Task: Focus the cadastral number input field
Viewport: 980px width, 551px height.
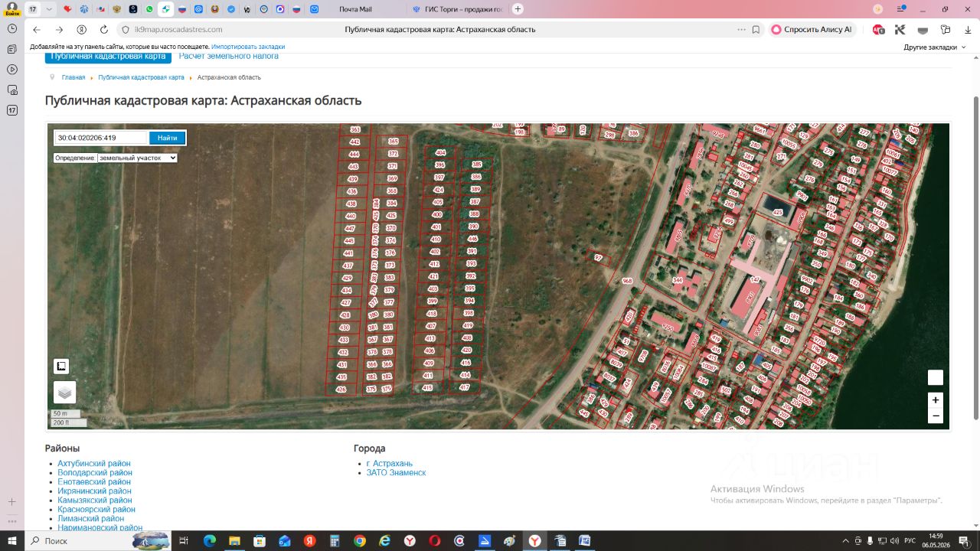Action: pyautogui.click(x=101, y=138)
